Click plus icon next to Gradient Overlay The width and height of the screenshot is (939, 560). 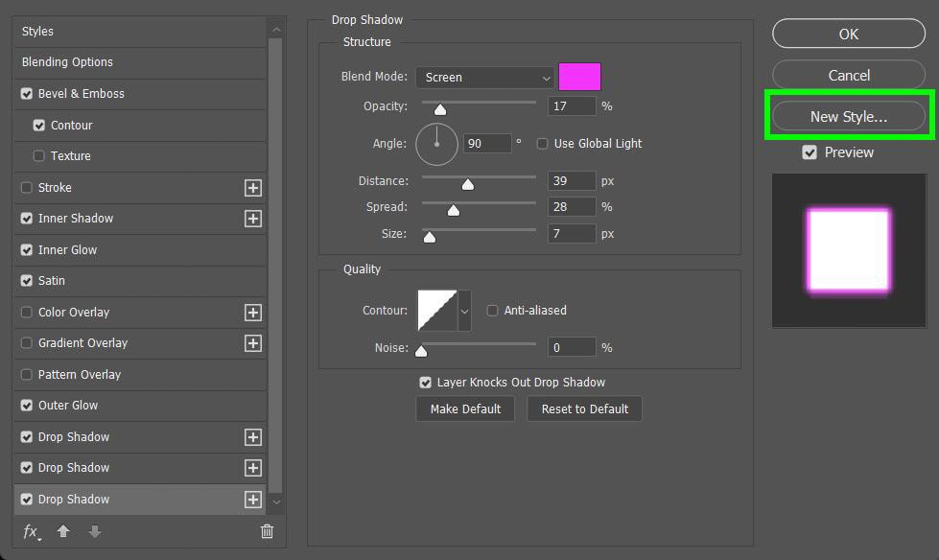pos(252,343)
